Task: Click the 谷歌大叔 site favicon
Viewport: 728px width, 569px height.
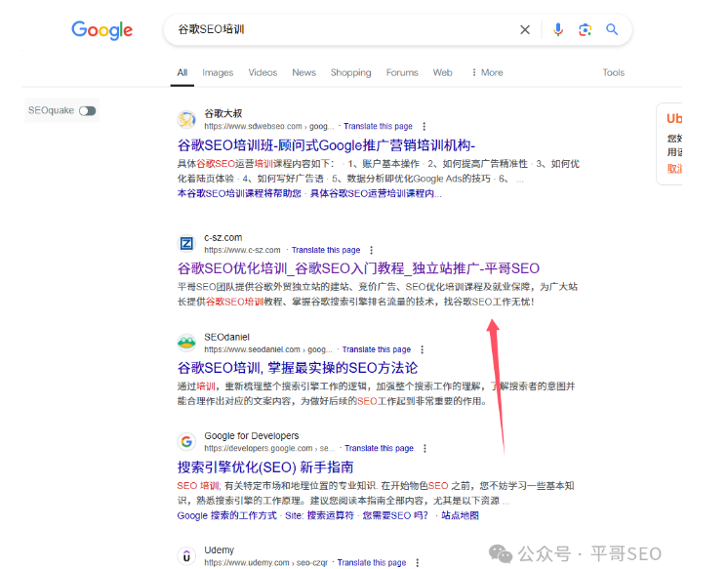Action: (x=186, y=119)
